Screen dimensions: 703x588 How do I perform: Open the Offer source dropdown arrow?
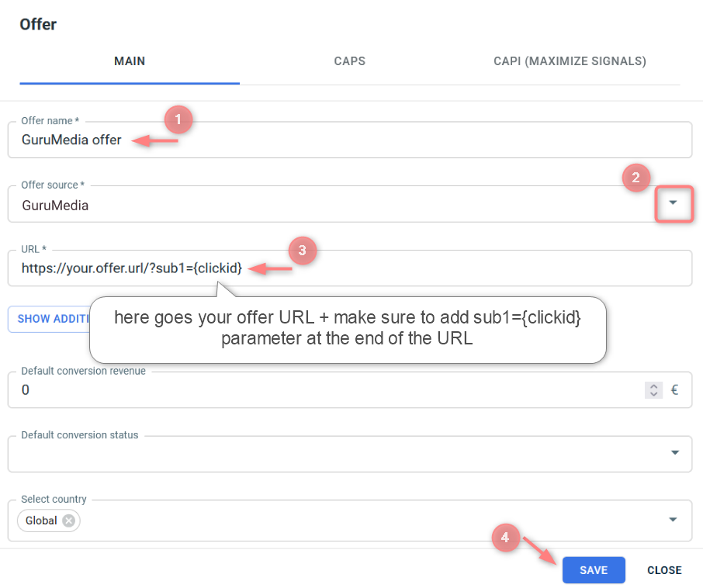pyautogui.click(x=673, y=203)
